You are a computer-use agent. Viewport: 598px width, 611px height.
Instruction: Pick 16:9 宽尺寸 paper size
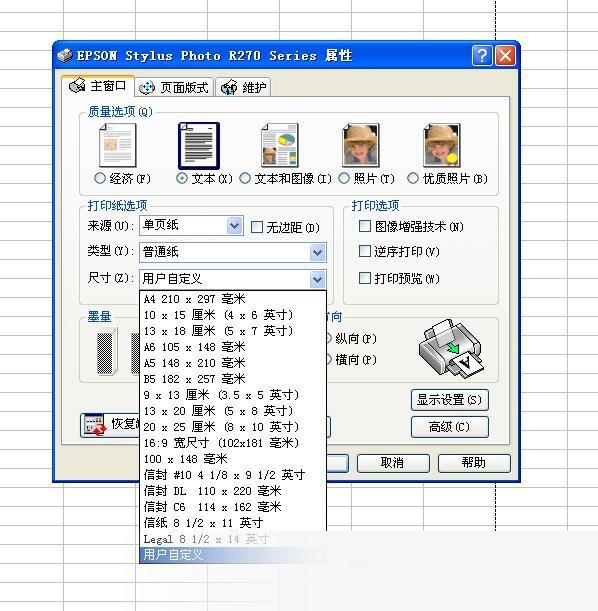[233, 443]
